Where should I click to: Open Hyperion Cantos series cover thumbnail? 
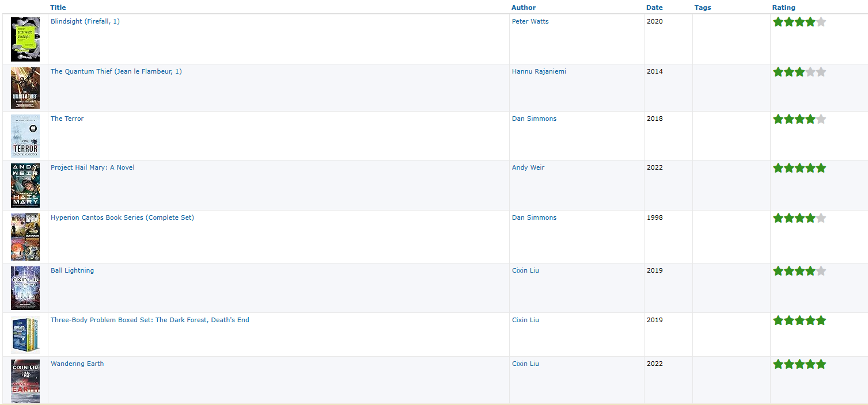pyautogui.click(x=25, y=237)
